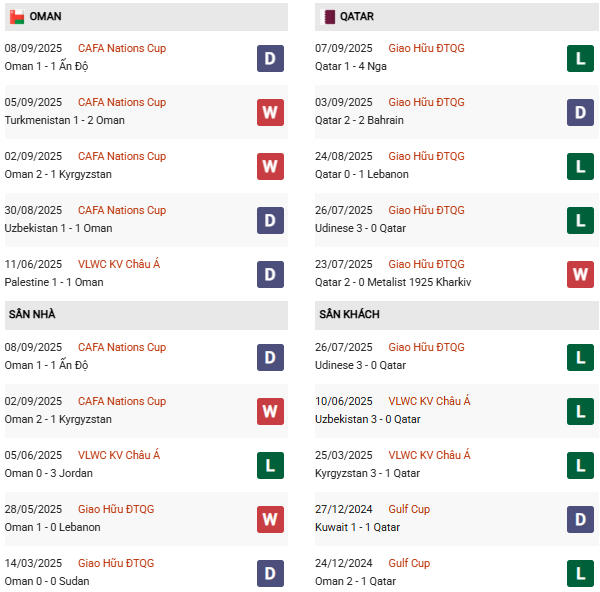Viewport: 600px width, 592px height.
Task: Open Giao Hữu ĐTQG link for Qatar-Lebanon match
Action: (x=426, y=156)
